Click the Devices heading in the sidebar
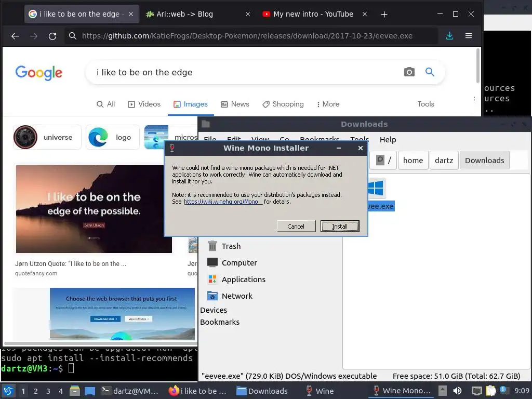The image size is (532, 399). [214, 310]
